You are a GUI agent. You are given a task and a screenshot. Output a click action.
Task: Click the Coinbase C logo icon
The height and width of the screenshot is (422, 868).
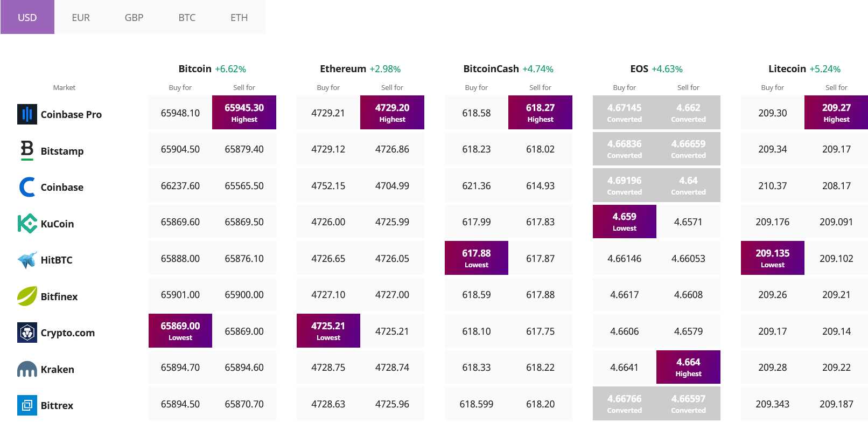pyautogui.click(x=27, y=187)
